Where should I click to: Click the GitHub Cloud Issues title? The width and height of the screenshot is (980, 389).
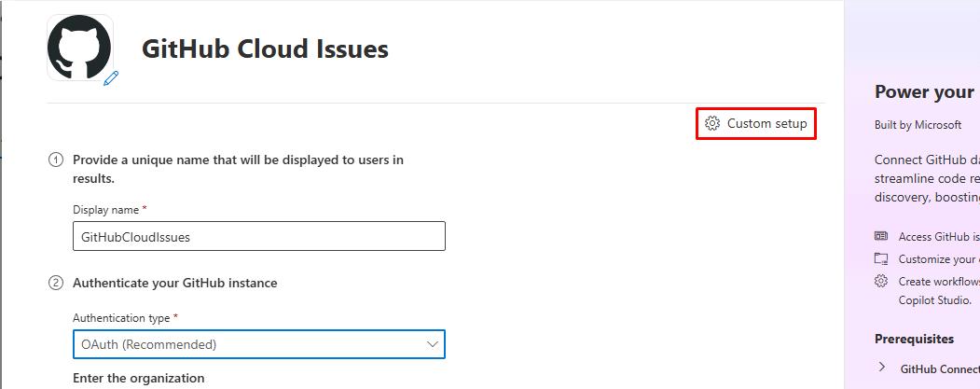click(x=265, y=49)
